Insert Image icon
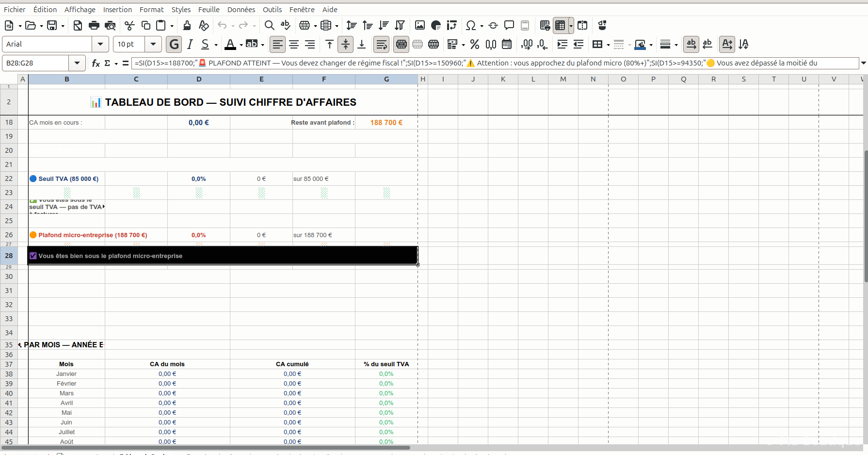 click(420, 25)
